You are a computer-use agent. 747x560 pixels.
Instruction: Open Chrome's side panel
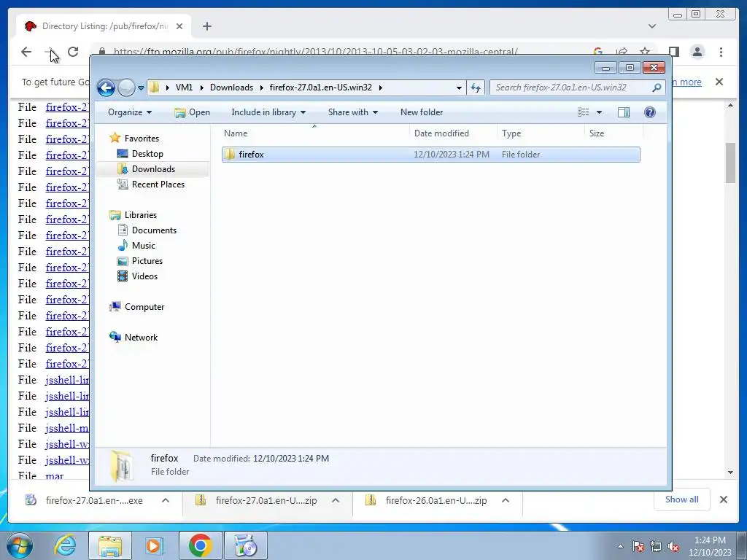point(673,52)
